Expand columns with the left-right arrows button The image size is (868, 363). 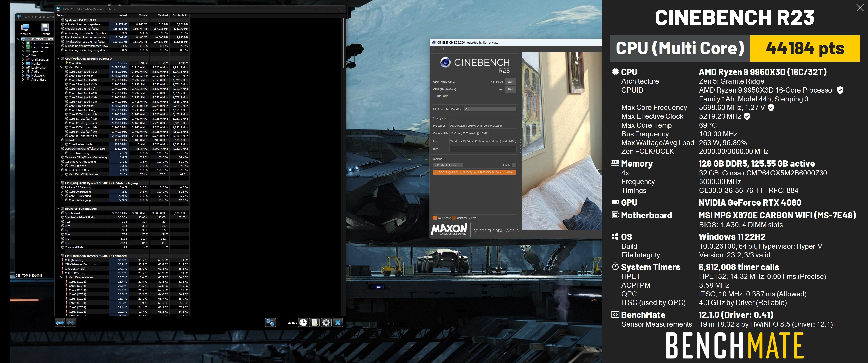pyautogui.click(x=60, y=323)
